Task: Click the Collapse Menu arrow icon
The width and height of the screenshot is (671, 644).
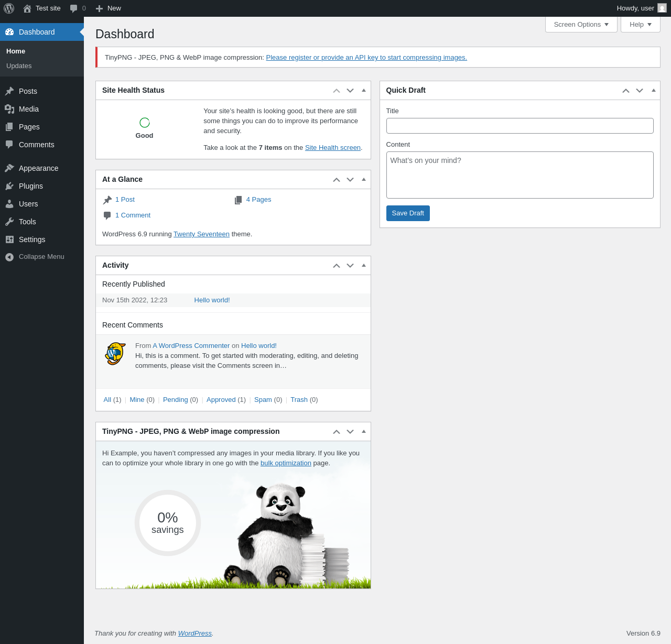Action: point(9,257)
